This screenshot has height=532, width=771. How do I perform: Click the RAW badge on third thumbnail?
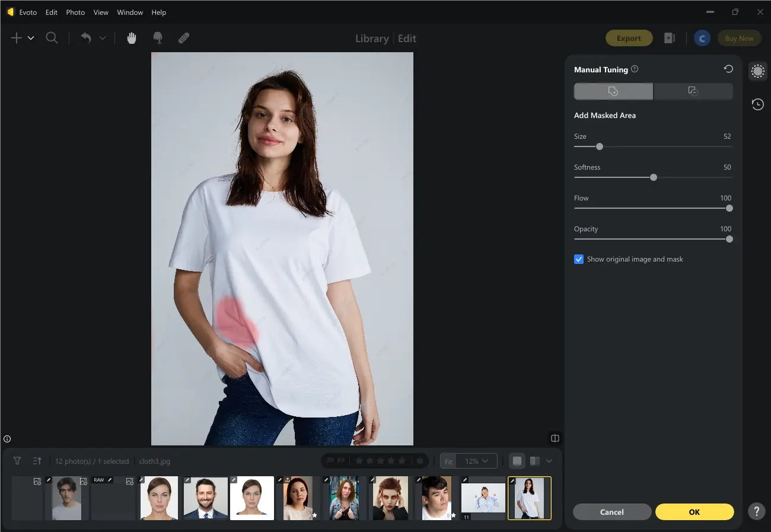(98, 480)
